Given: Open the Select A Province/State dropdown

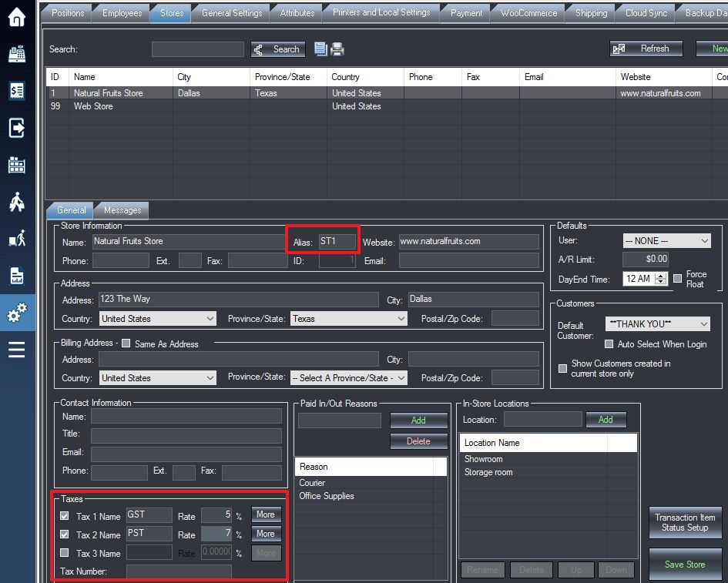Looking at the screenshot, I should [349, 378].
